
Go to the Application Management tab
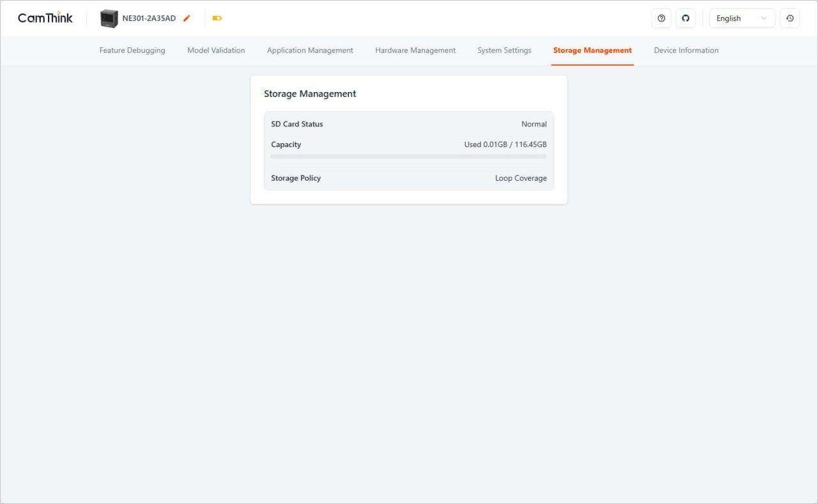[310, 50]
